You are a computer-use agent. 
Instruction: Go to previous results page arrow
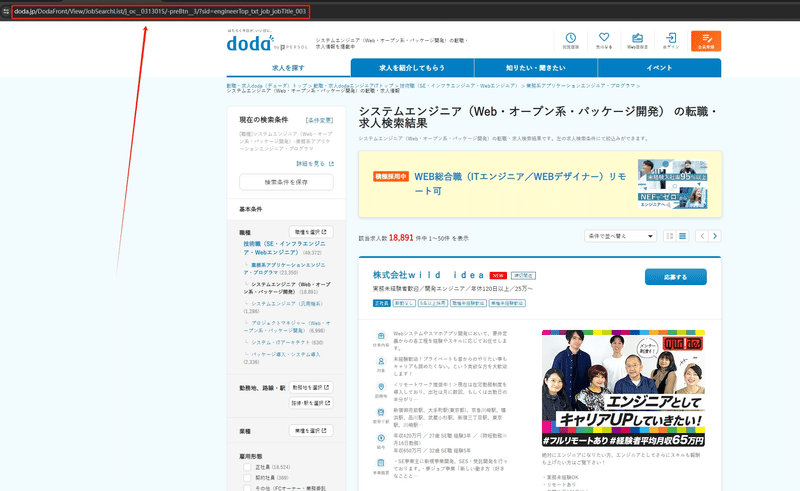[702, 236]
